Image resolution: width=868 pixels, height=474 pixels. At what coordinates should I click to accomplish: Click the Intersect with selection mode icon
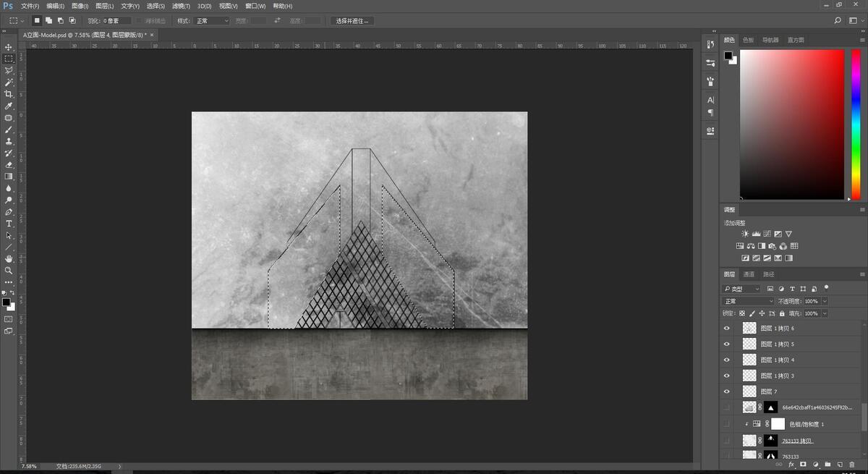[x=72, y=21]
